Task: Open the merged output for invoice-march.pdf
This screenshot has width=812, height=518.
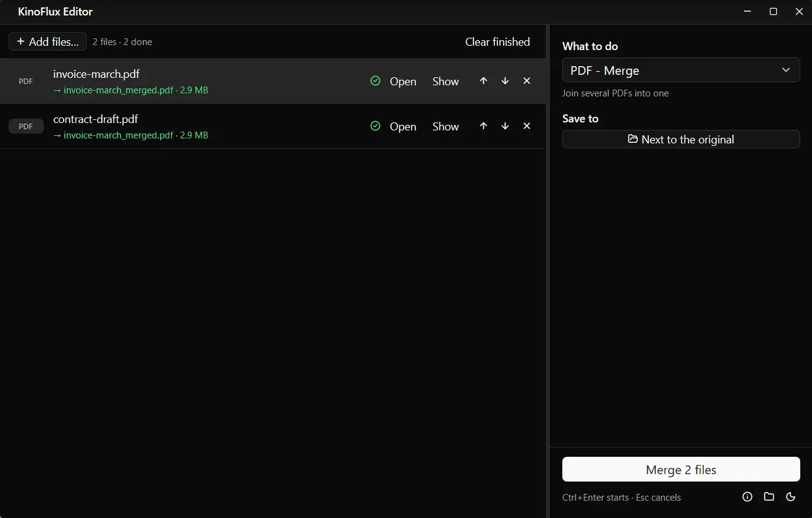Action: pos(403,82)
